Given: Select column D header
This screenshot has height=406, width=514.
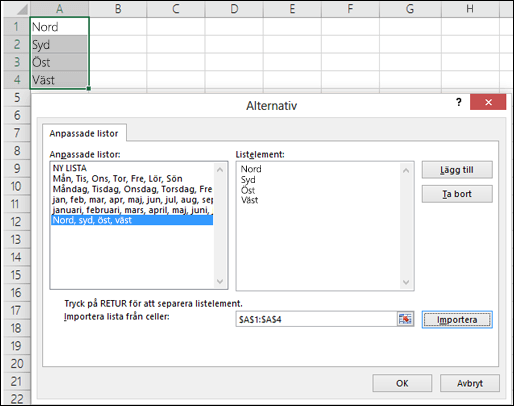Looking at the screenshot, I should pyautogui.click(x=234, y=9).
